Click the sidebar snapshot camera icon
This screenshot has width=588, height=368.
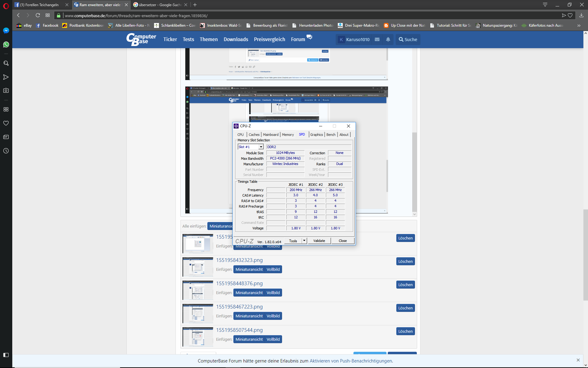[6, 90]
